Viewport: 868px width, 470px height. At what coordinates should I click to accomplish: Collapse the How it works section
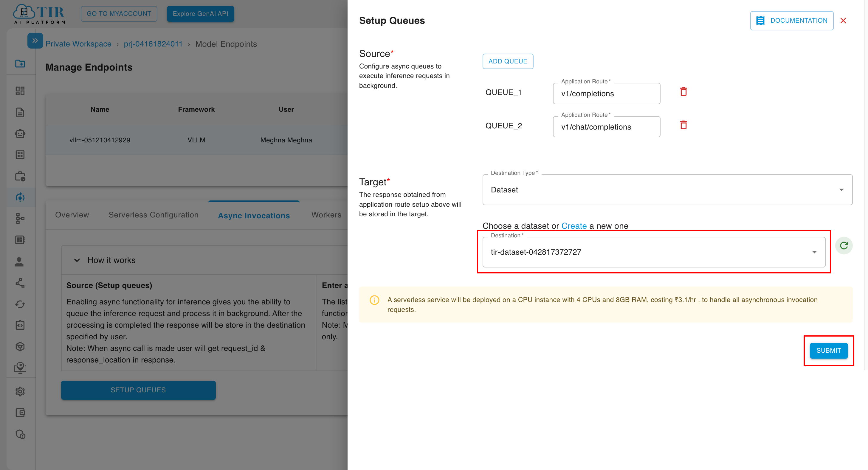tap(77, 260)
